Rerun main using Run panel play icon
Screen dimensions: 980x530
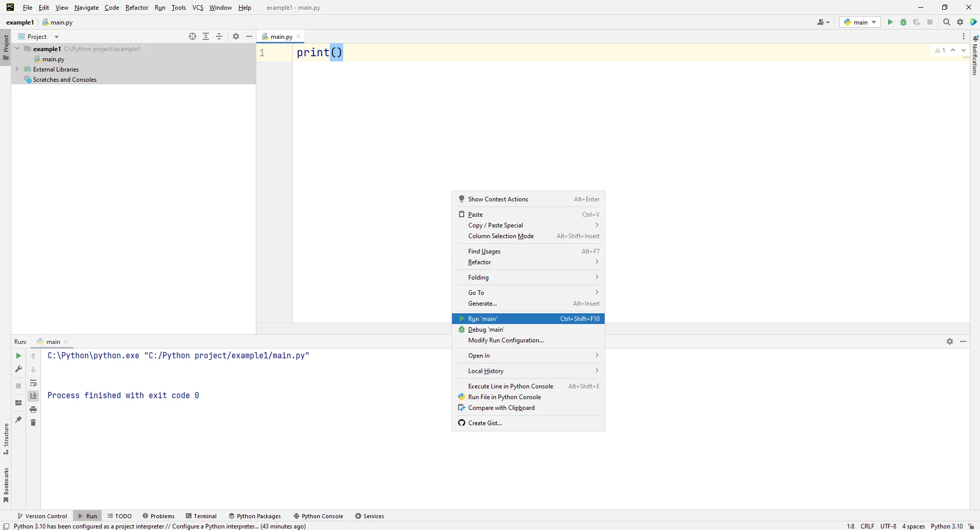pos(18,356)
